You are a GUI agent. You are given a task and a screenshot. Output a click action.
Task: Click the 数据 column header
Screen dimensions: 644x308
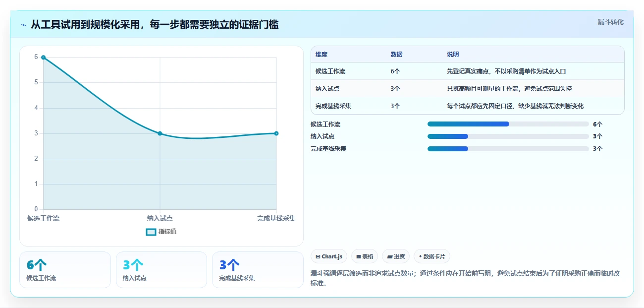click(x=396, y=55)
